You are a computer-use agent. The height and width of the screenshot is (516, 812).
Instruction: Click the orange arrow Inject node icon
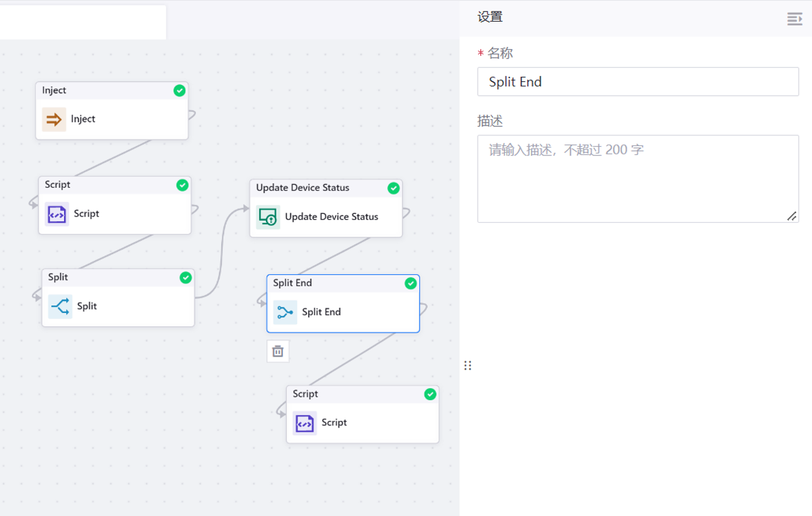54,119
